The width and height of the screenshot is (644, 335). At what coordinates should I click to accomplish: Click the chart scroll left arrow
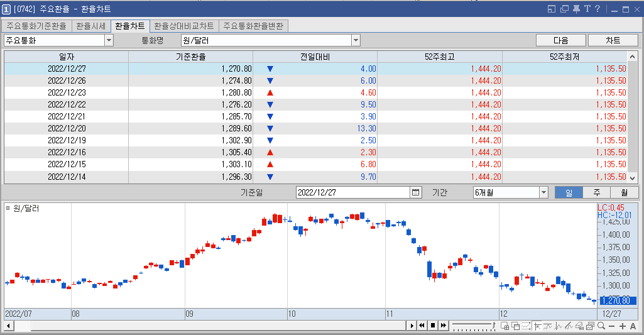9,326
